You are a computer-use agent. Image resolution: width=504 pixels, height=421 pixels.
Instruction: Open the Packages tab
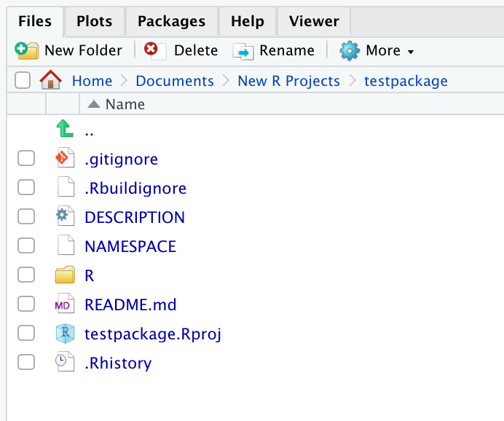click(x=171, y=22)
